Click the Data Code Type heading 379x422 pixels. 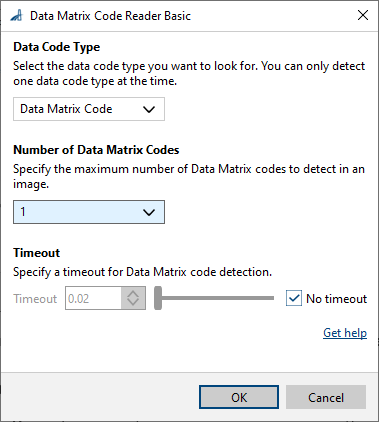(56, 47)
